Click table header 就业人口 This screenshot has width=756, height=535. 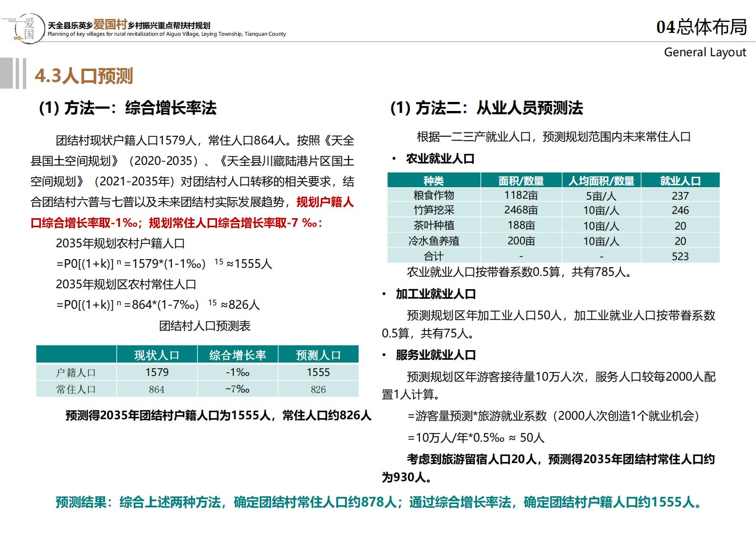coord(680,181)
